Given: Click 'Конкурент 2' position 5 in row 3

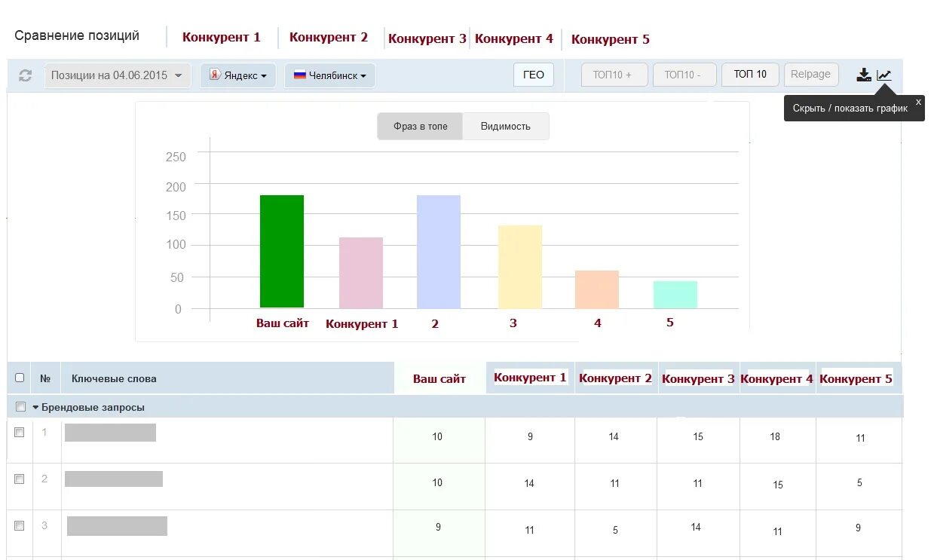Looking at the screenshot, I should click(615, 531).
